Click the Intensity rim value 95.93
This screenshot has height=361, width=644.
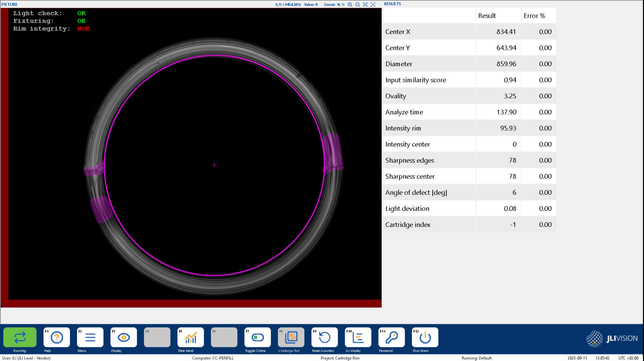click(x=508, y=128)
